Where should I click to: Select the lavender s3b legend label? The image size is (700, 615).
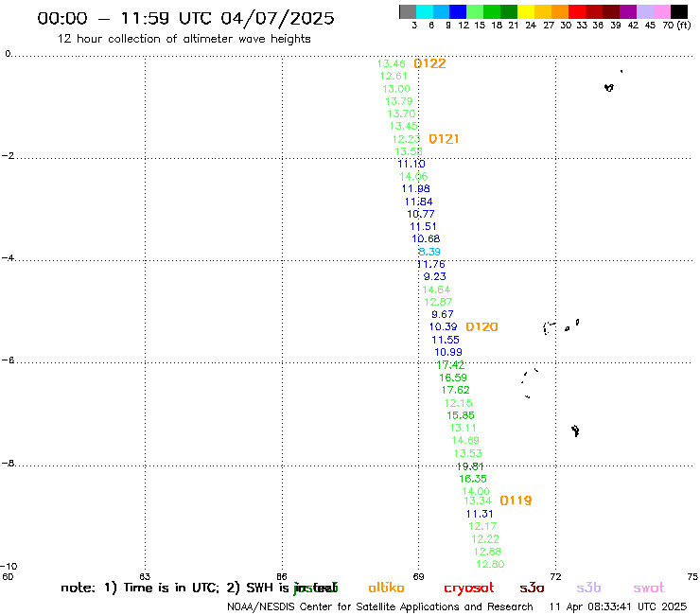click(x=588, y=588)
